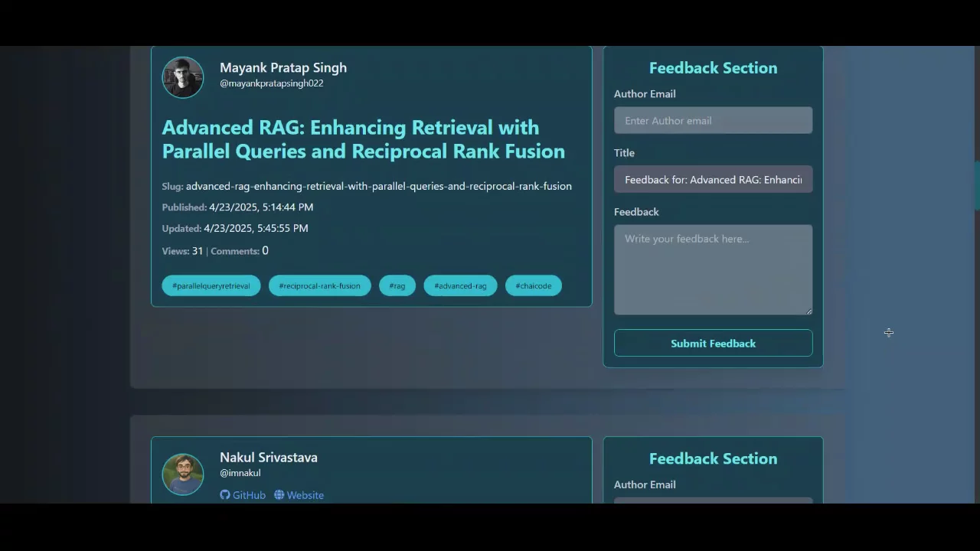Image resolution: width=980 pixels, height=551 pixels.
Task: Select the @imnakul handle
Action: coord(240,473)
